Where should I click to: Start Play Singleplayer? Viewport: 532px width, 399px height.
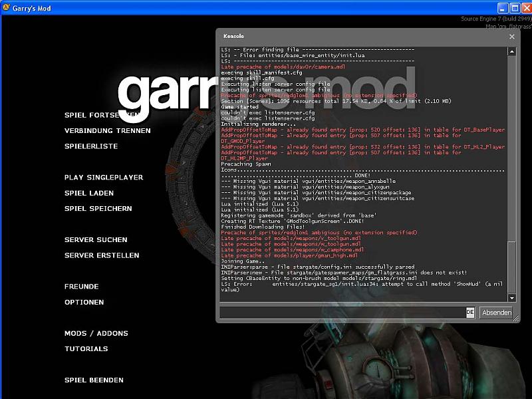[104, 178]
